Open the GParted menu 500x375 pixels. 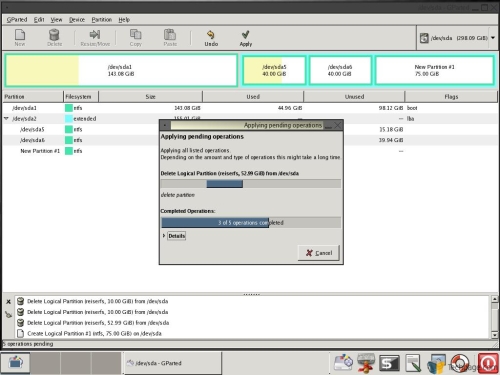click(x=17, y=20)
